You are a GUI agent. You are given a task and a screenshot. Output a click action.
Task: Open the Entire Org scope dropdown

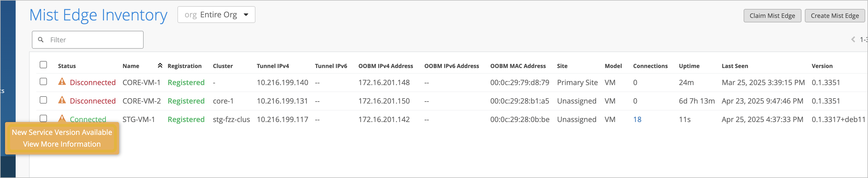pos(217,15)
